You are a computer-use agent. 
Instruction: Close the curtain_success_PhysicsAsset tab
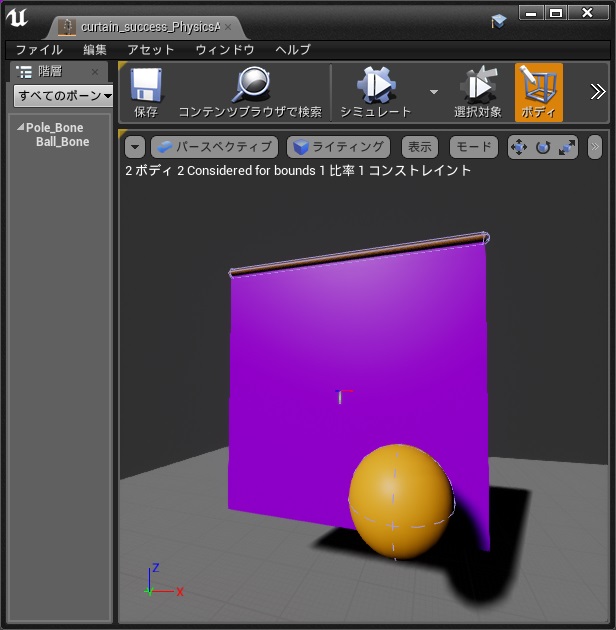228,27
